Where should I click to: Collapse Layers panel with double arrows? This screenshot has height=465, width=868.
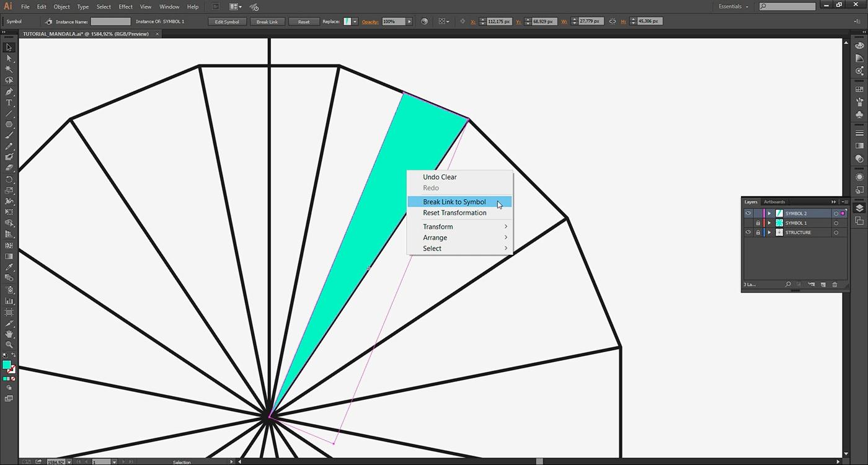coord(834,201)
